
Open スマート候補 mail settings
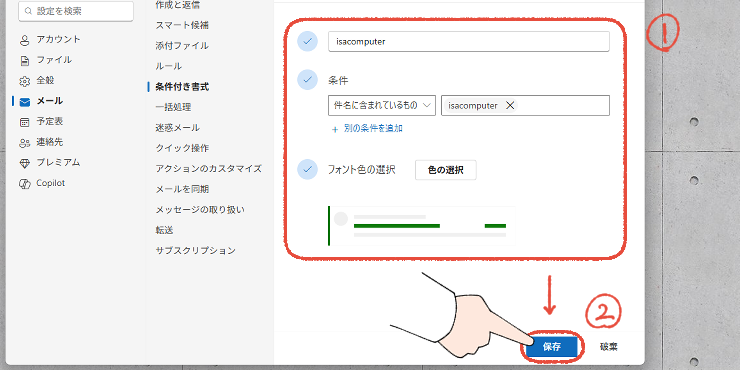tap(182, 25)
